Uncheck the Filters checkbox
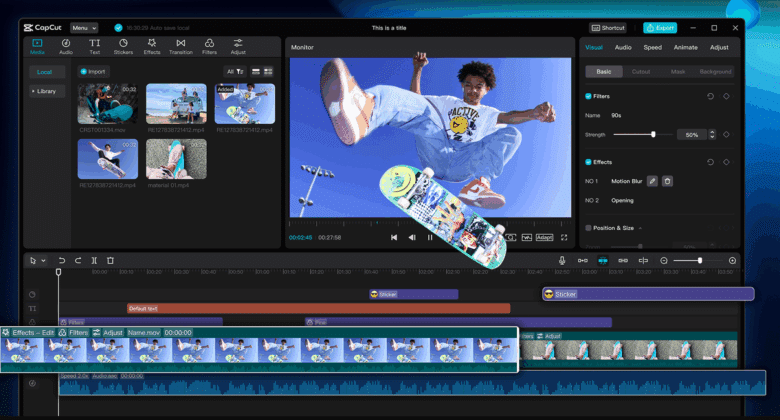780x420 pixels. point(587,96)
